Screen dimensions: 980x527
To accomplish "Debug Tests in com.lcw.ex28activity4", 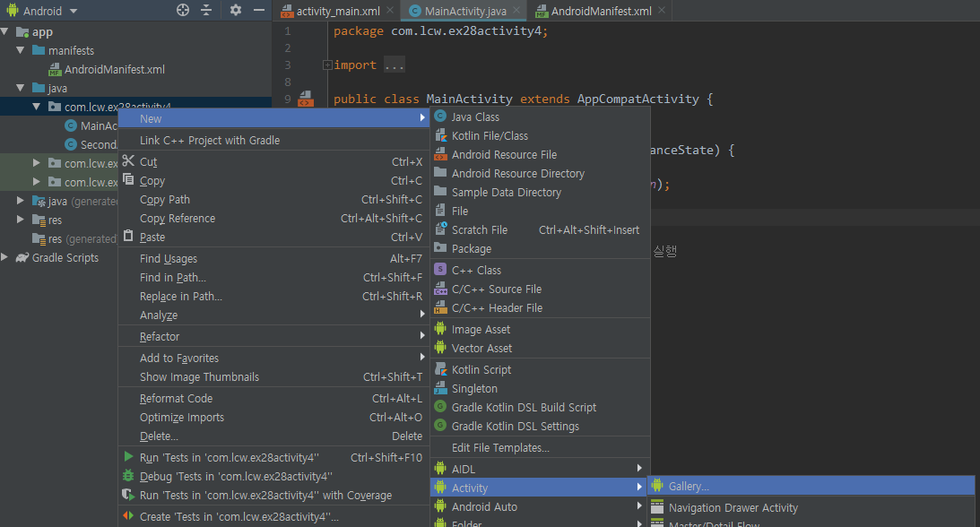I will [x=273, y=476].
